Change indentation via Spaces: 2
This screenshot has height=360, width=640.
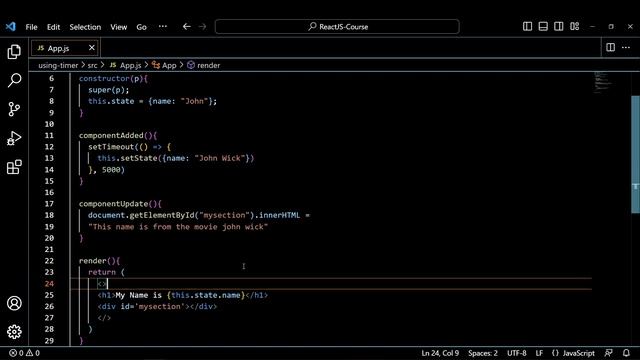[x=483, y=353]
